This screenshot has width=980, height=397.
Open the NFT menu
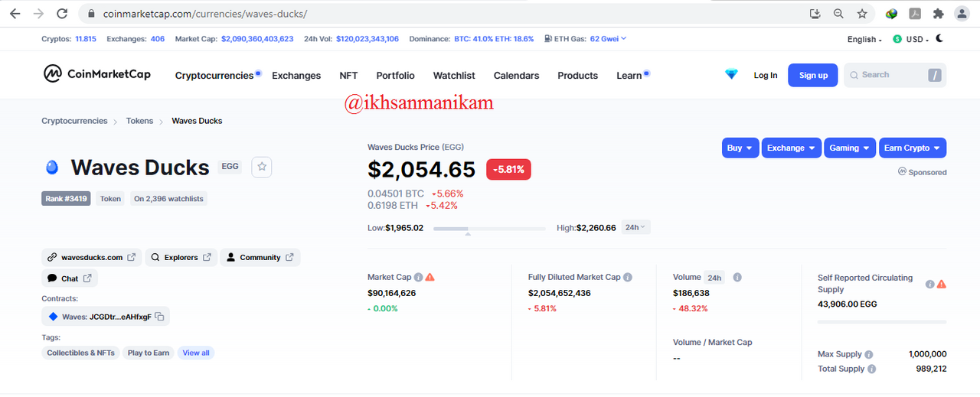tap(348, 75)
